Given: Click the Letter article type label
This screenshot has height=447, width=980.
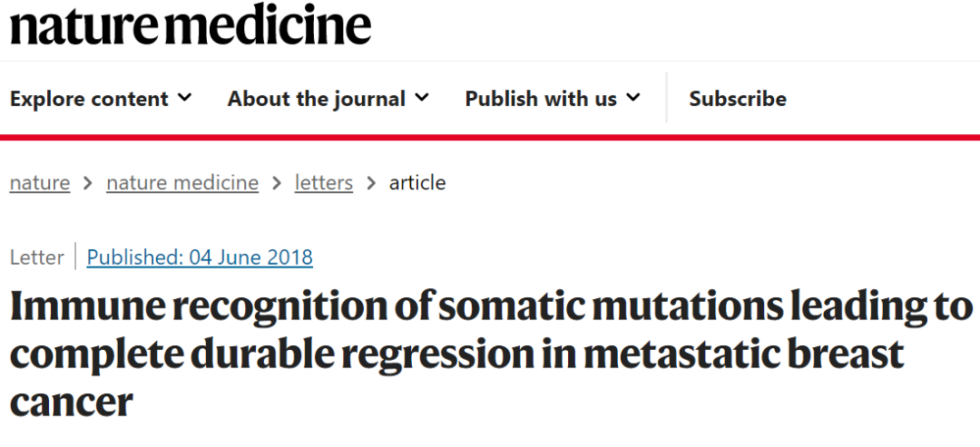Looking at the screenshot, I should pyautogui.click(x=36, y=258).
